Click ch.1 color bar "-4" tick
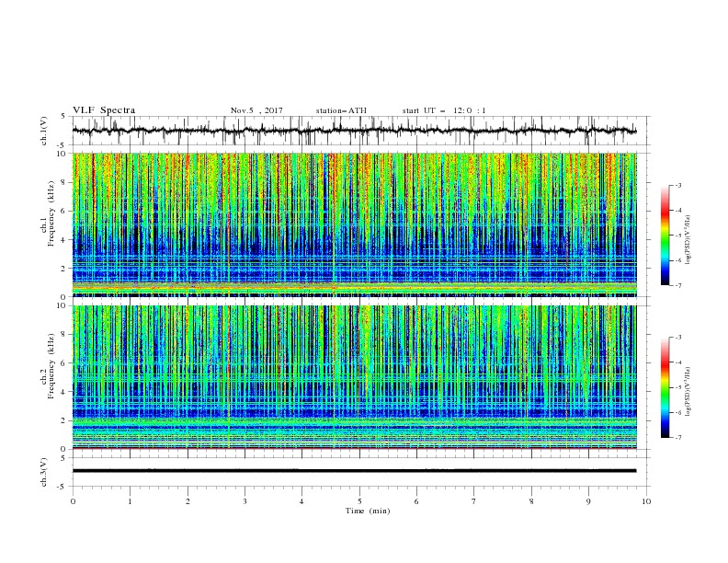The image size is (728, 563). 678,211
